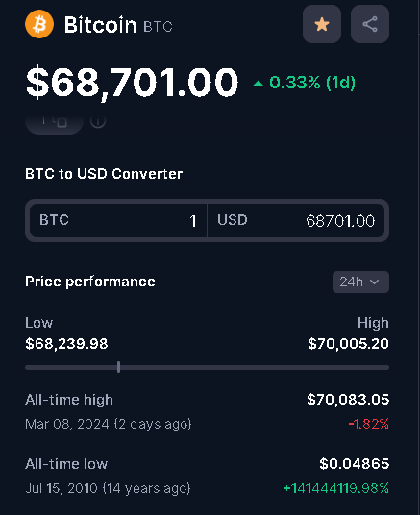The image size is (420, 515).
Task: Open the circled info icon below the price
Action: click(98, 121)
